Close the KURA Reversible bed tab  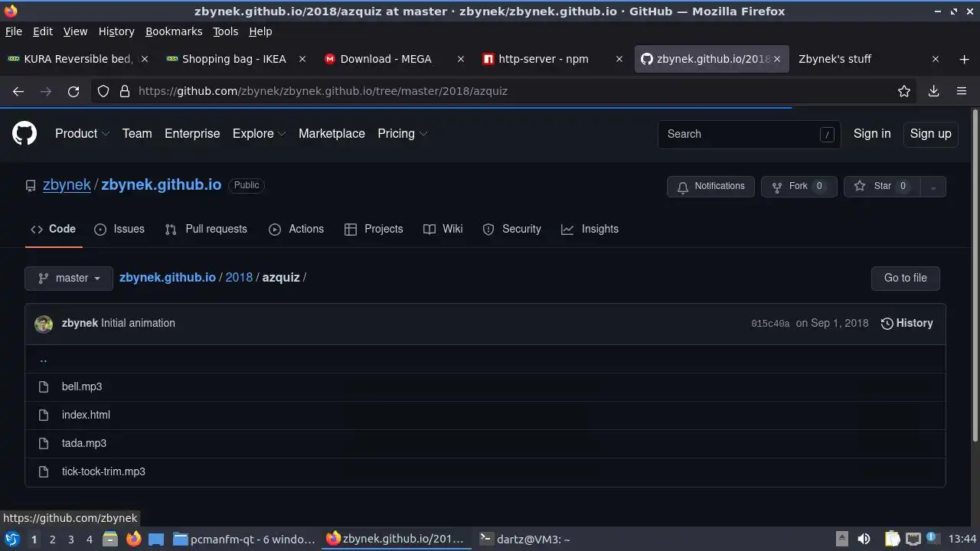(145, 59)
